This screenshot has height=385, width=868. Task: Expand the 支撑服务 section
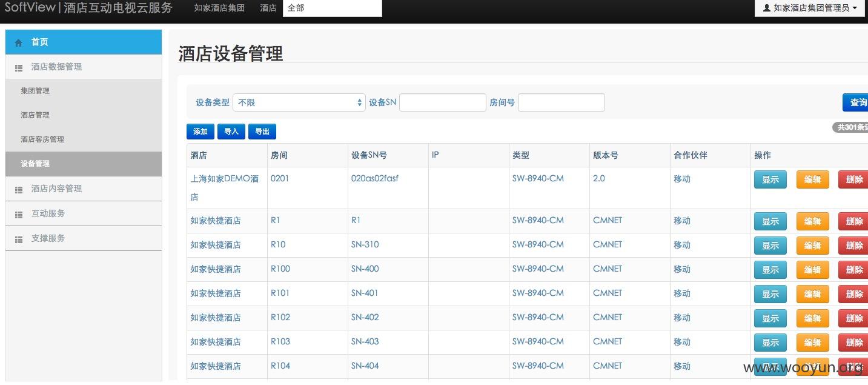click(84, 238)
